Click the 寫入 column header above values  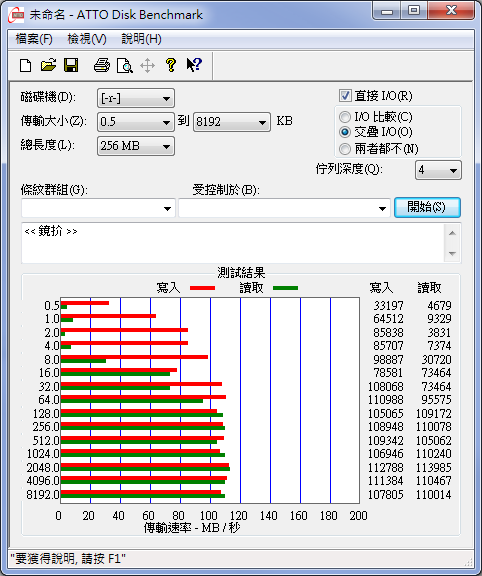pos(381,288)
